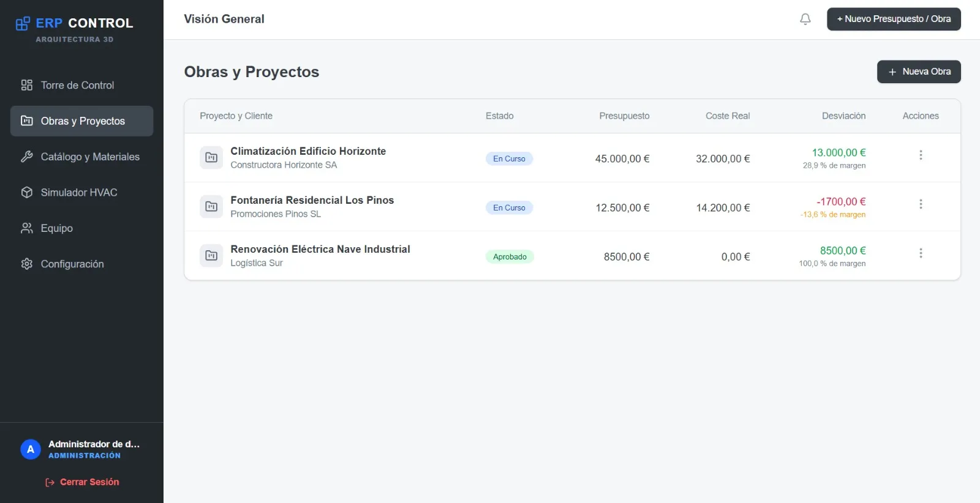This screenshot has height=503, width=980.
Task: Click real cost value 14.200,00 €
Action: (723, 207)
